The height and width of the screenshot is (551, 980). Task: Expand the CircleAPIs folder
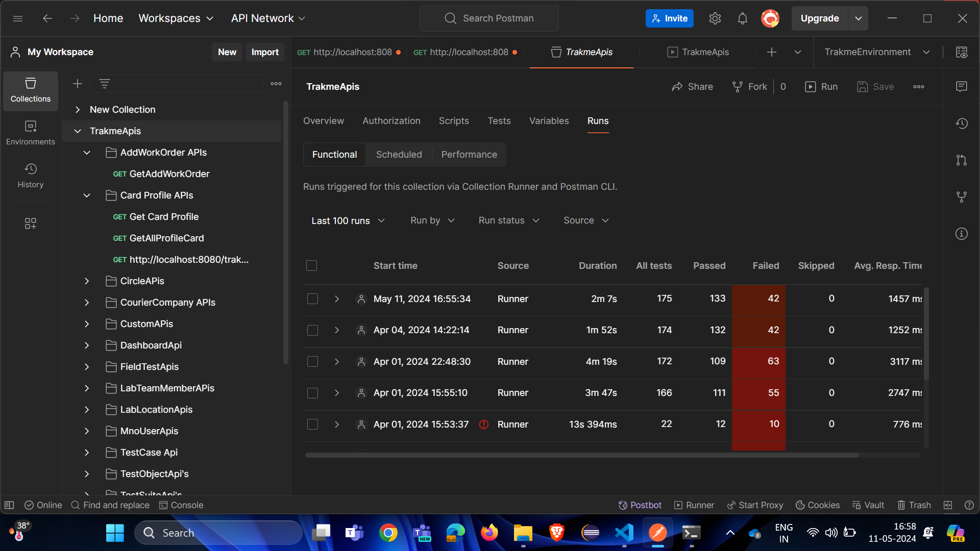(87, 281)
